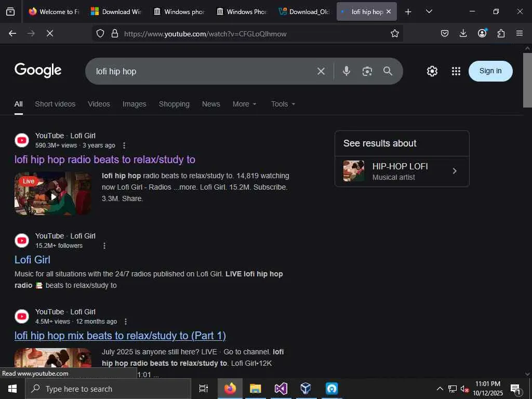The image size is (532, 399).
Task: Open HIP-HOP LOFI musical artist result
Action: click(x=402, y=171)
